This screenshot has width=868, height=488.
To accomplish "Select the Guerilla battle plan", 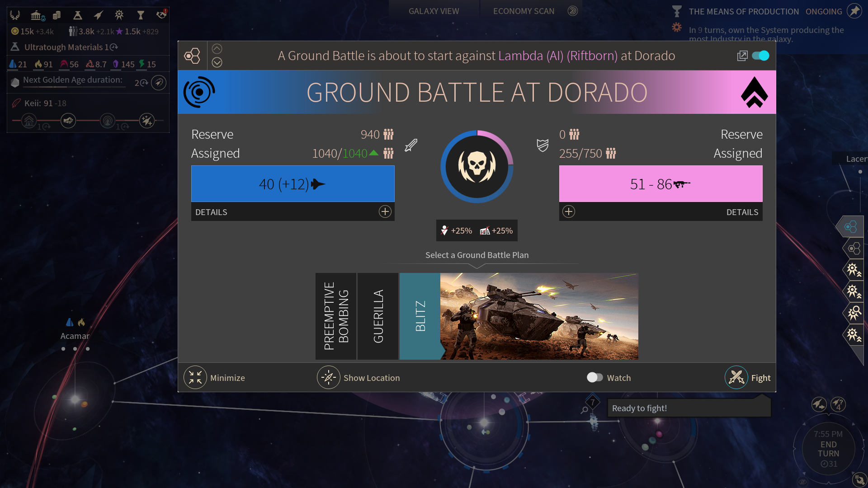I will [377, 316].
